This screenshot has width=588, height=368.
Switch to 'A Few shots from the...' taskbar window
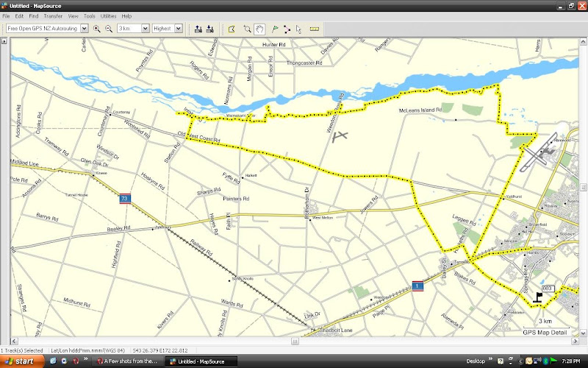coord(127,361)
